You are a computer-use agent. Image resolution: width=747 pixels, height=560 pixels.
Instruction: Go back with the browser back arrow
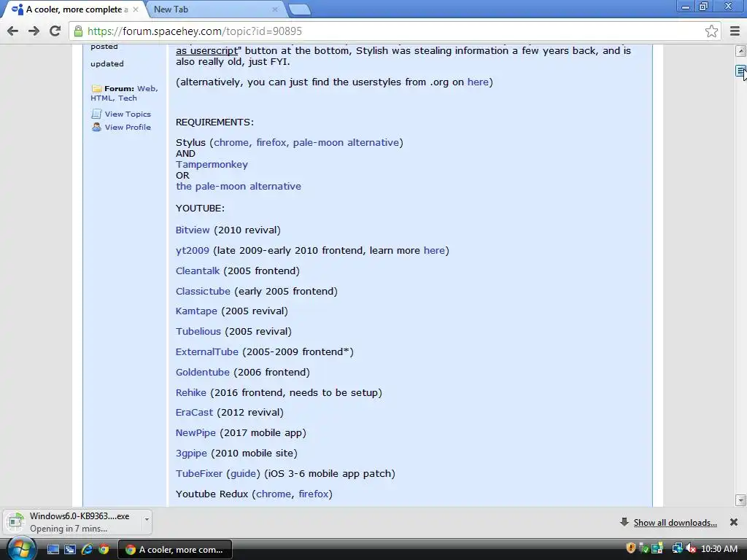pos(13,31)
